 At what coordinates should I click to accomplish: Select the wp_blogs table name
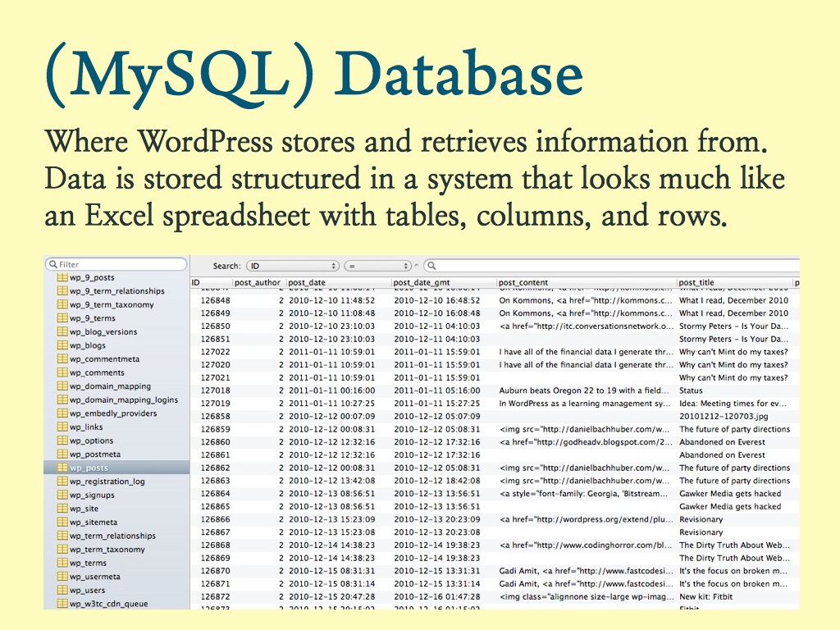[x=88, y=345]
